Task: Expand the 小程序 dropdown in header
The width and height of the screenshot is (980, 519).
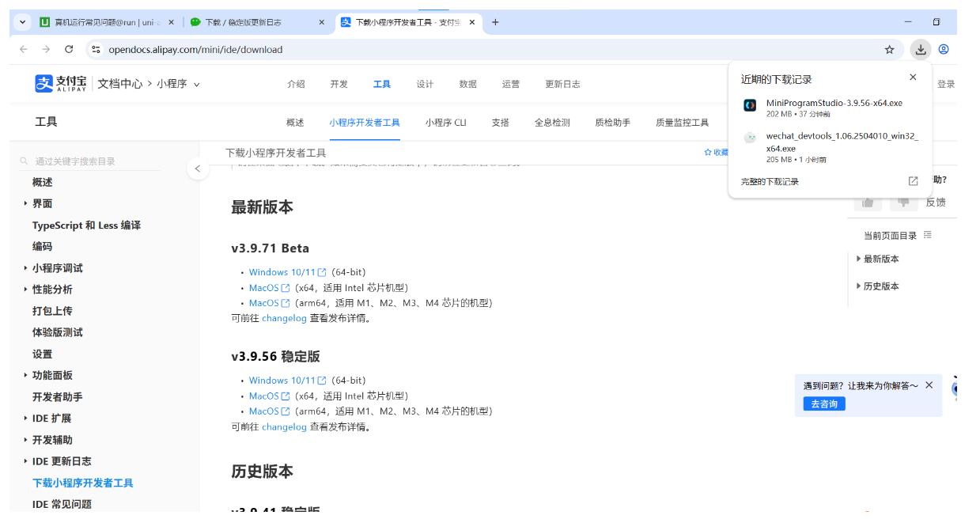Action: (x=178, y=84)
